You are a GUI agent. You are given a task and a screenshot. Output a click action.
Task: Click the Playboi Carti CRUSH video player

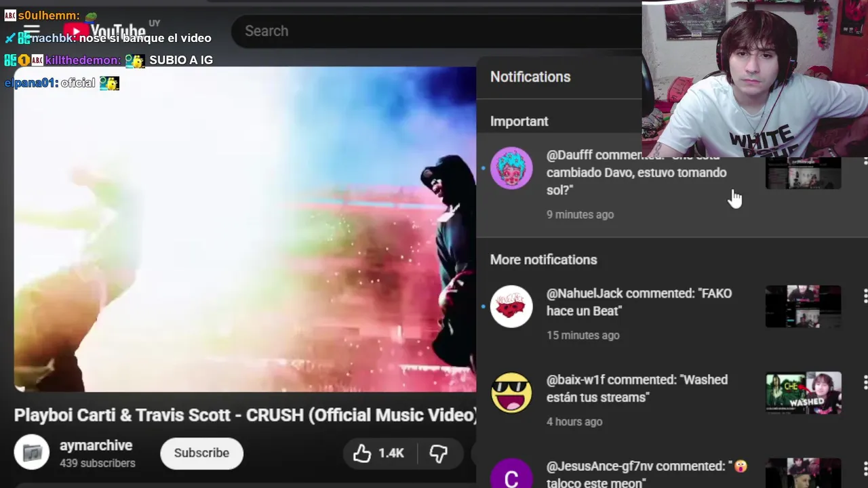coord(245,229)
